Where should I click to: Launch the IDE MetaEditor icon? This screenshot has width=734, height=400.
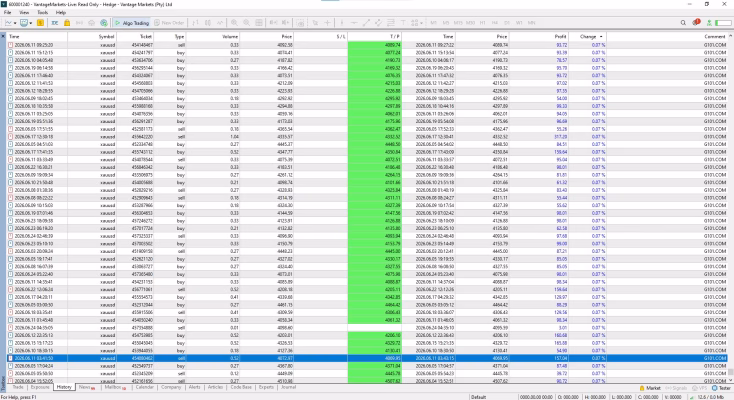pos(55,22)
